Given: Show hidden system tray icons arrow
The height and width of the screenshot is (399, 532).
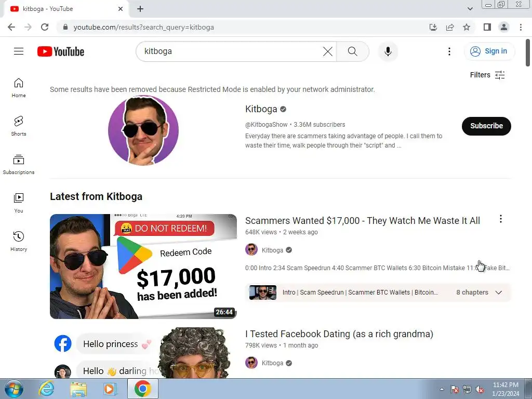Looking at the screenshot, I should click(442, 389).
